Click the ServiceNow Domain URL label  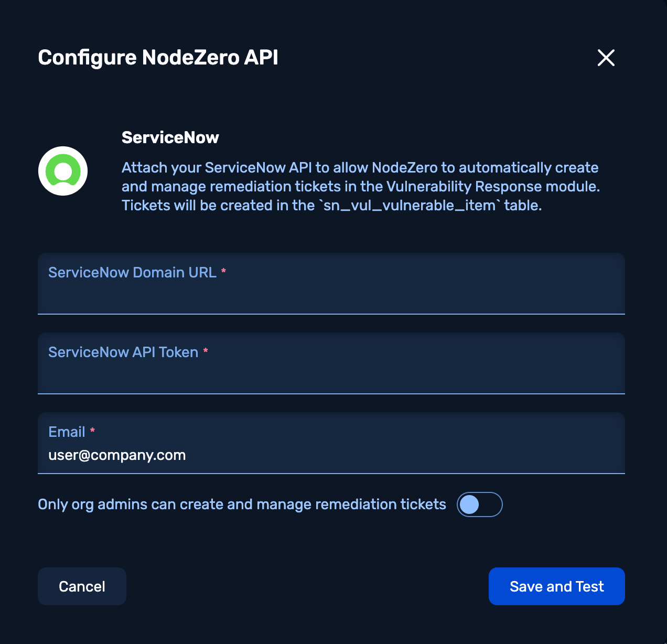click(x=132, y=273)
